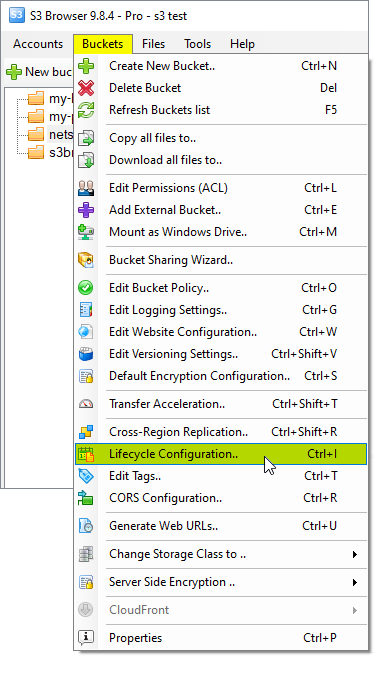Select Copy all files to.. entry

[x=221, y=138]
